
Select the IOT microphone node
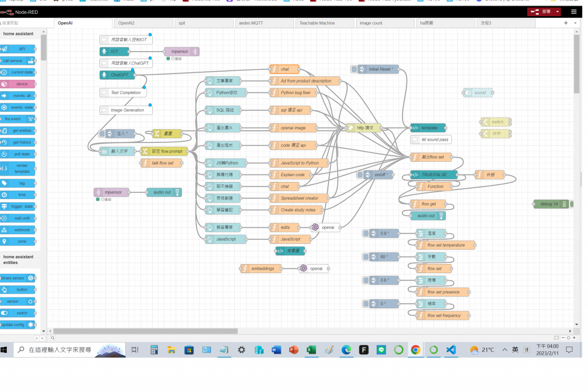click(114, 51)
